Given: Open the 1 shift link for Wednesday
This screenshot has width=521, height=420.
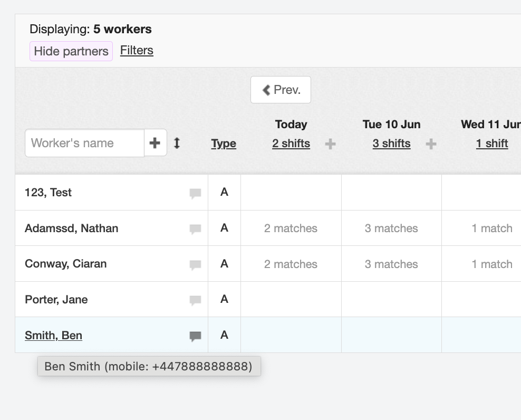Looking at the screenshot, I should pos(492,144).
